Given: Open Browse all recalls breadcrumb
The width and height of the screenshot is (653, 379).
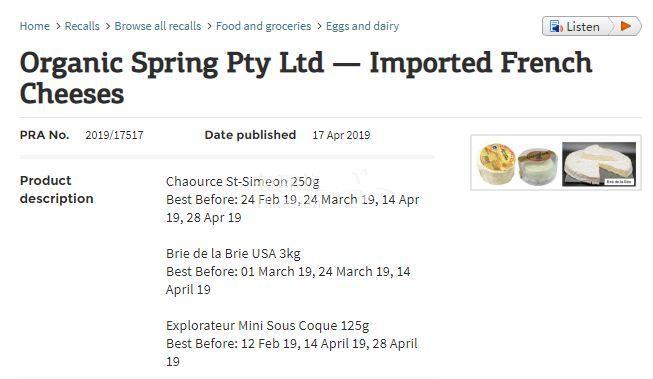Looking at the screenshot, I should pos(158,26).
